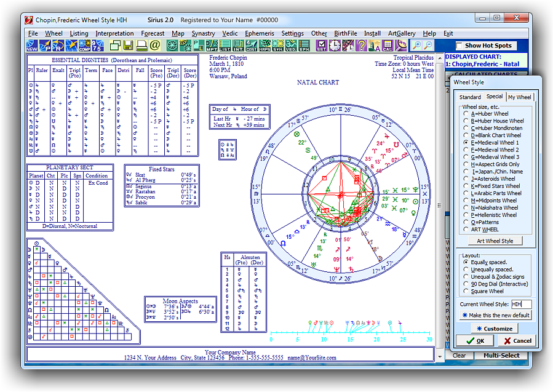
Task: Open the Synastry menu
Action: coord(203,33)
